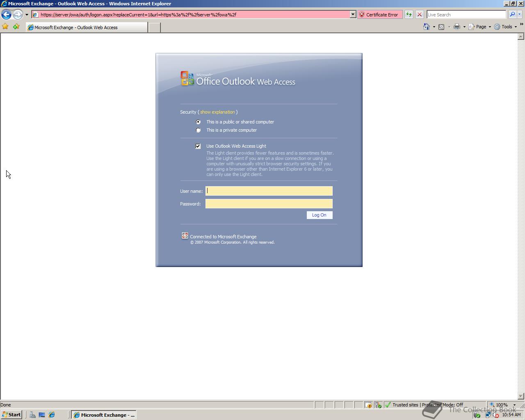Select This is a public or shared computer
This screenshot has width=525, height=420.
199,122
